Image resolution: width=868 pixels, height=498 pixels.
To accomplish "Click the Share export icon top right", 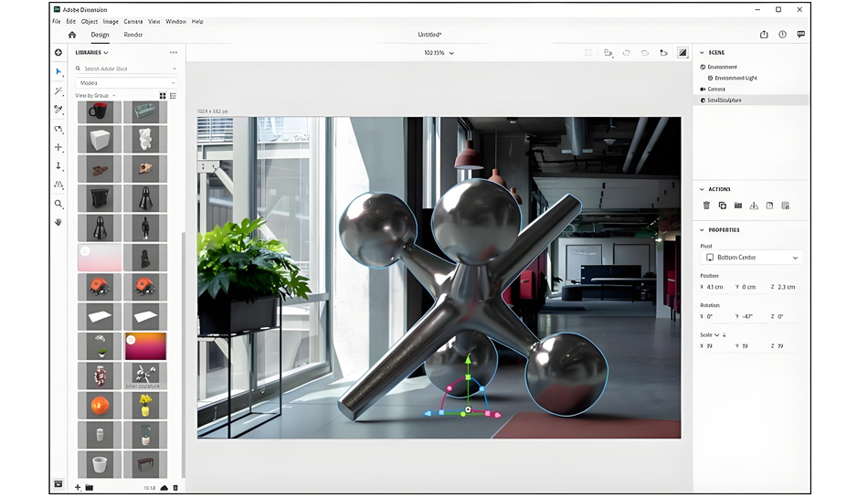I will point(764,35).
